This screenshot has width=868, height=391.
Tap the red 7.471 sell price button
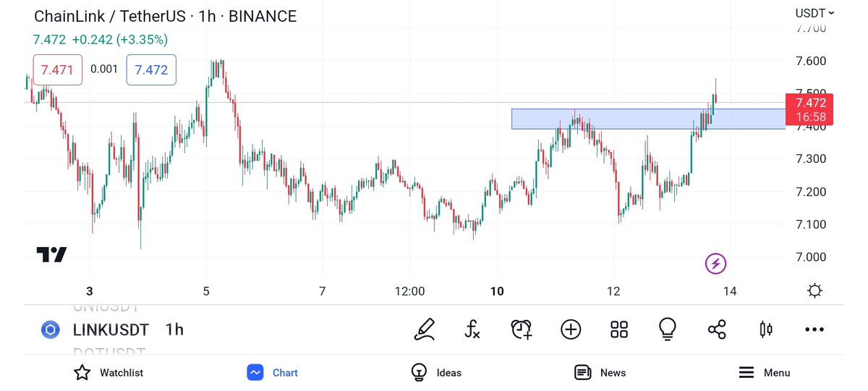[x=57, y=70]
